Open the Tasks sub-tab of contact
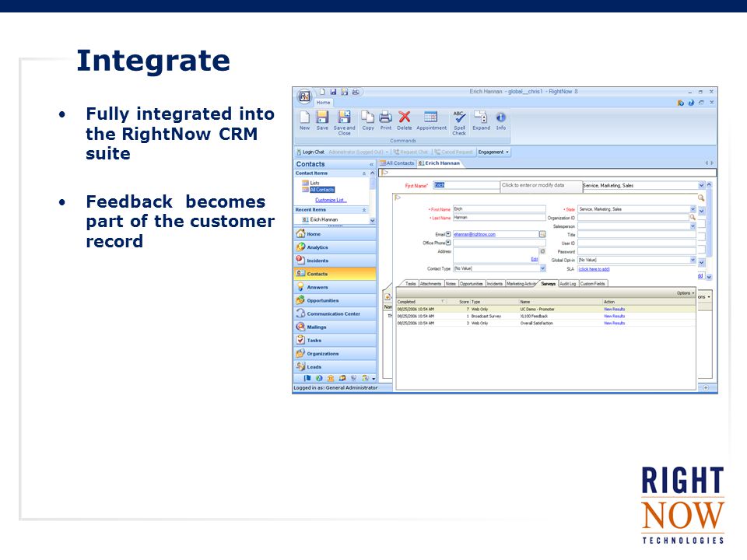 click(x=411, y=283)
